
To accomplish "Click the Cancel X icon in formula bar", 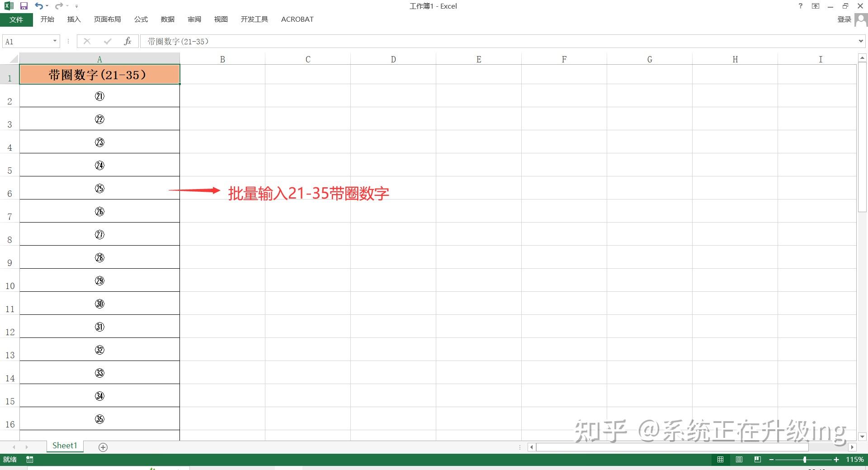I will (x=87, y=41).
